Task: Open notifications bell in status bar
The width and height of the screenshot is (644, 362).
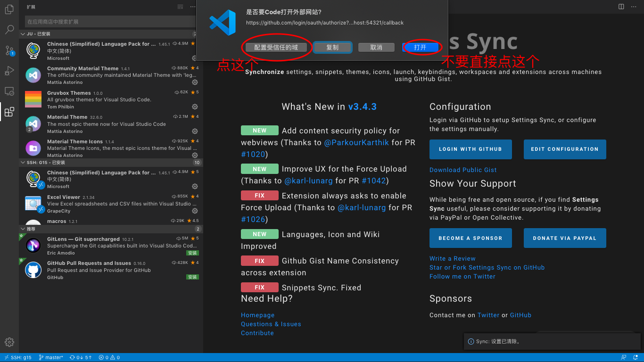Action: (x=636, y=357)
